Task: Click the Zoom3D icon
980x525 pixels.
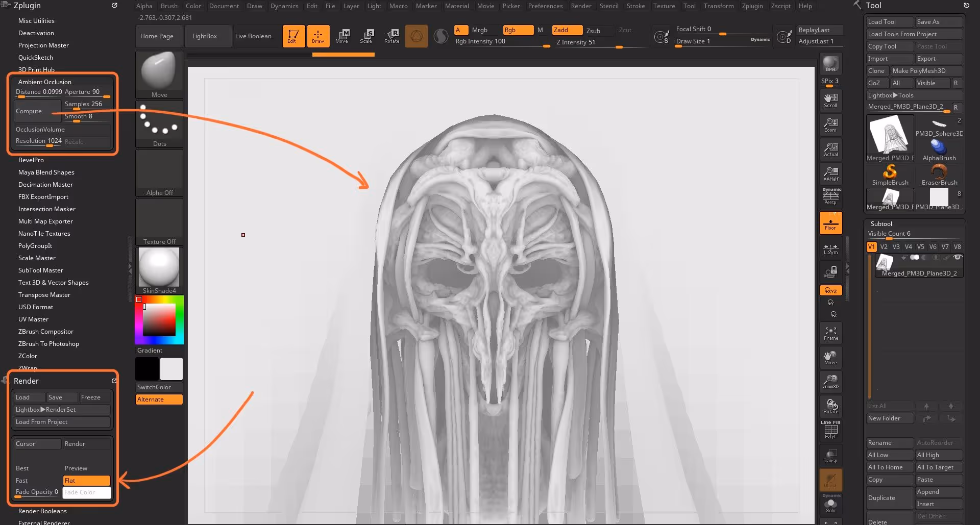Action: [x=830, y=382]
